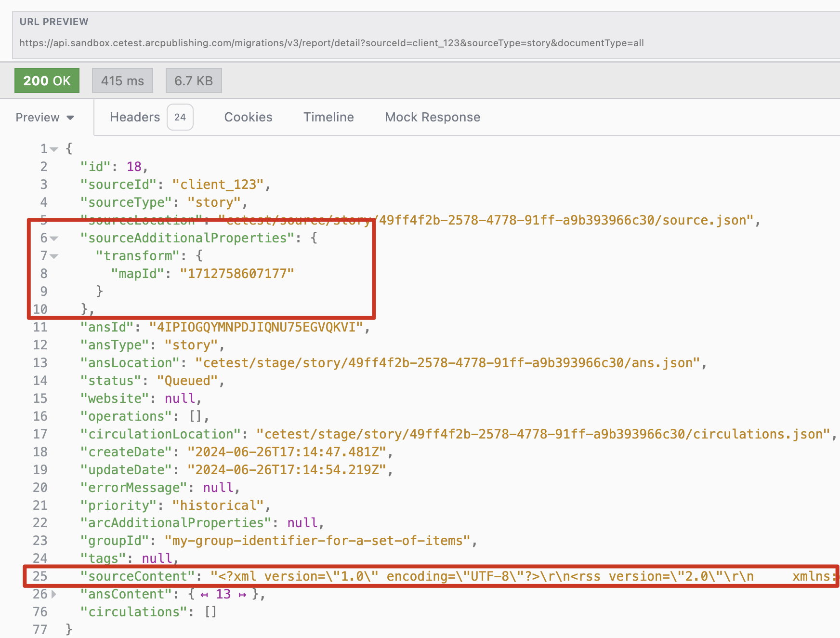
Task: Click the "circulations" key on line 76
Action: (134, 612)
